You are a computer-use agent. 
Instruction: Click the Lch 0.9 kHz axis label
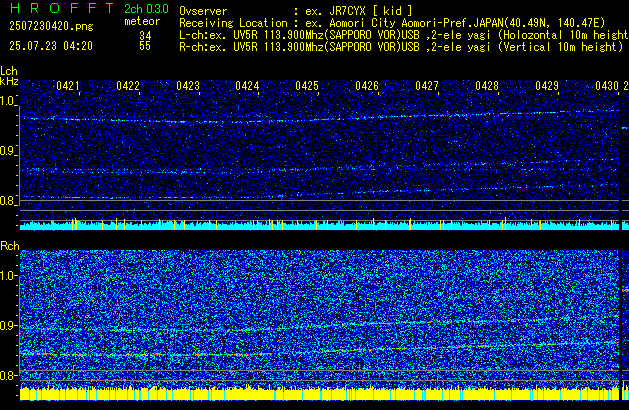point(8,151)
